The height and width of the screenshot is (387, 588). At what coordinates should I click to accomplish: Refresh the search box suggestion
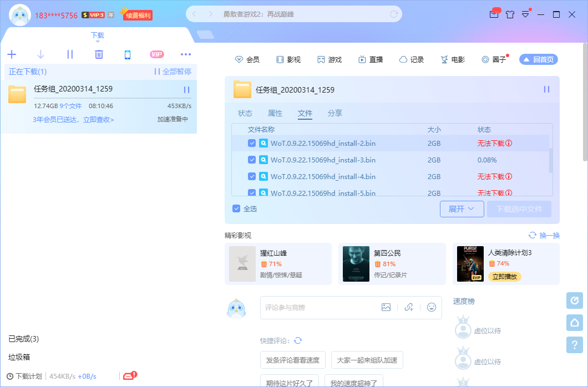[394, 14]
